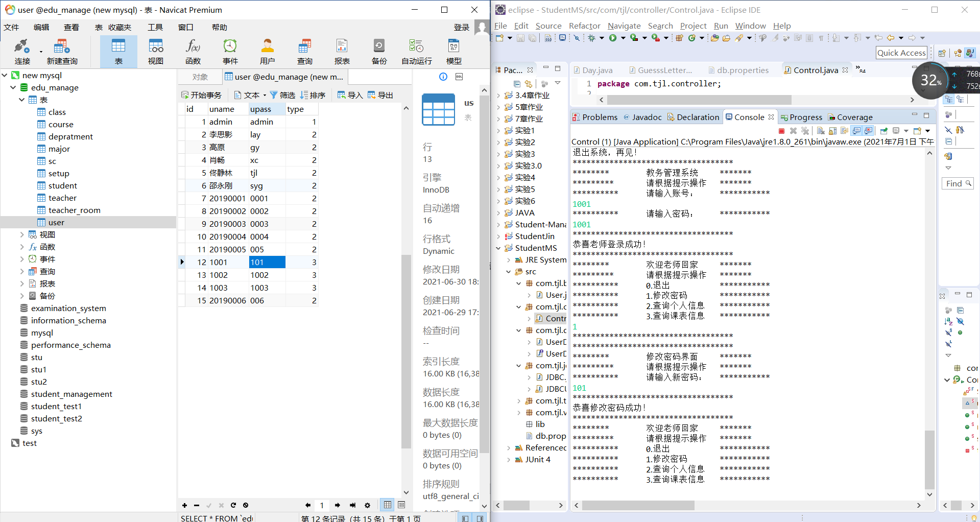Screen dimensions: 980x522
Task: Click 排序 sort button
Action: coord(313,95)
